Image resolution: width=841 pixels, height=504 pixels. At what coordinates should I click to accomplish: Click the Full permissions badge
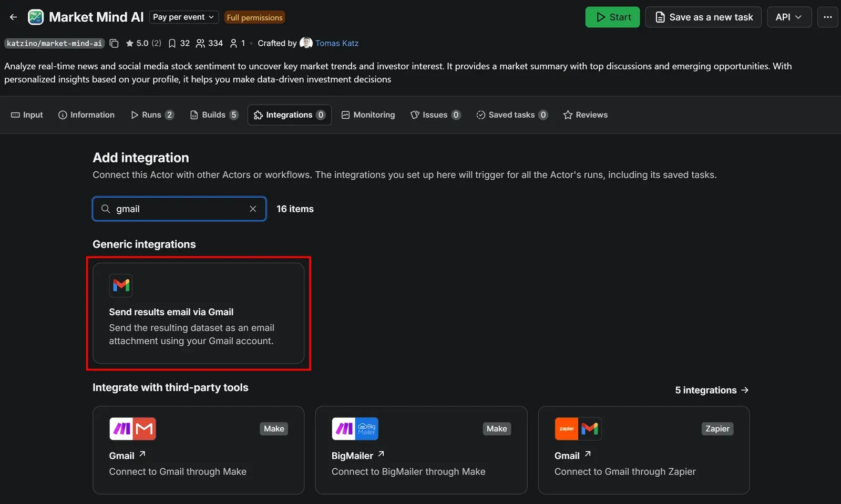click(255, 17)
